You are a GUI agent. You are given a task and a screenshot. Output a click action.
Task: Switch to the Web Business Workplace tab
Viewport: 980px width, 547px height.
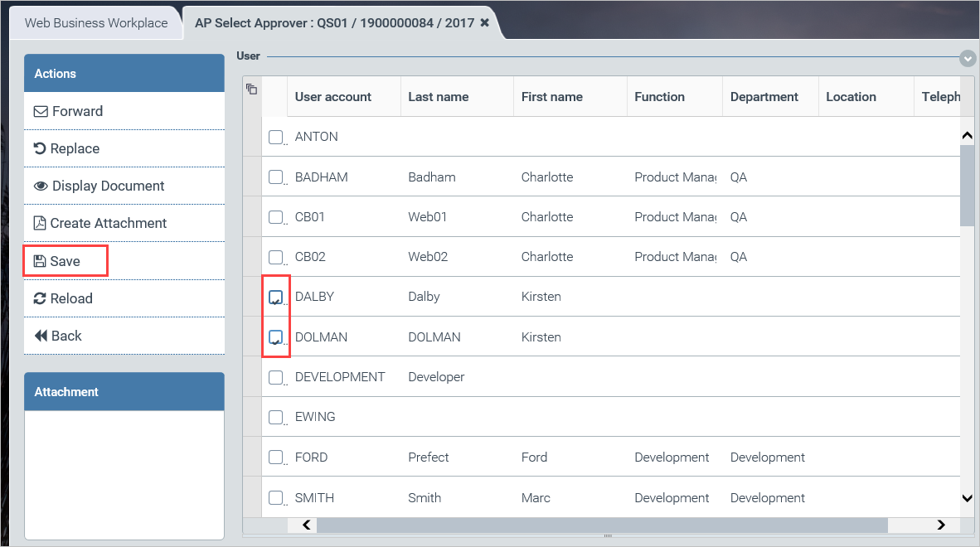[96, 22]
